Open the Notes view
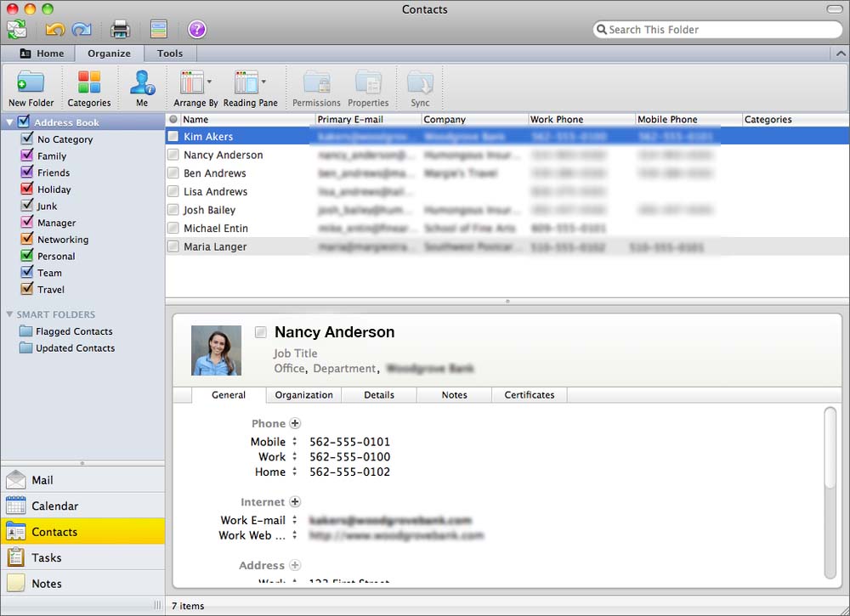 82,584
